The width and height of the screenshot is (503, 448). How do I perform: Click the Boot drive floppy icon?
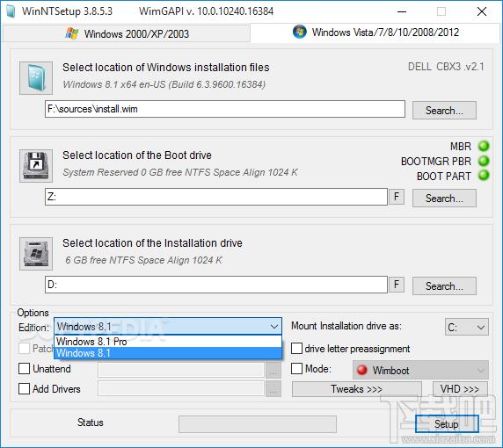[x=36, y=166]
